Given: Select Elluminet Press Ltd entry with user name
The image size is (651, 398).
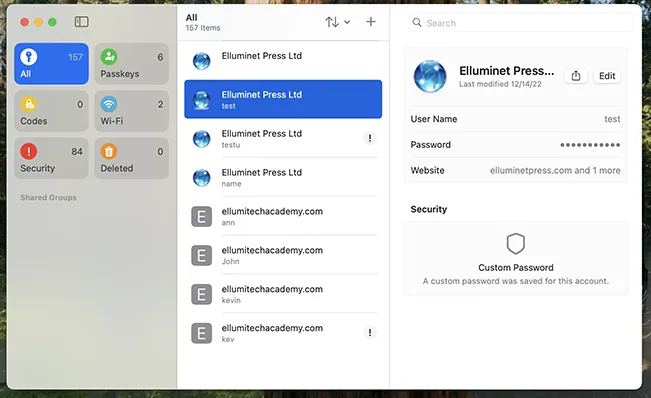Looking at the screenshot, I should point(283,177).
